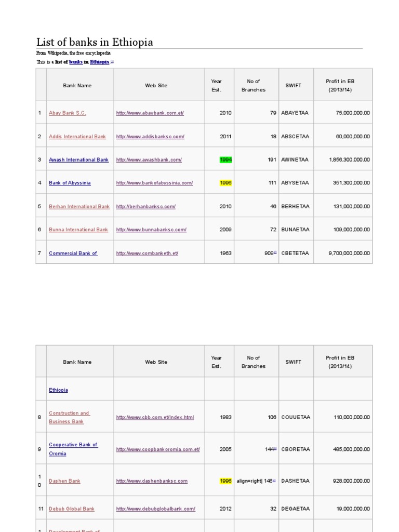
Task: Open the bankofabyssinia.com URL
Action: (155, 183)
